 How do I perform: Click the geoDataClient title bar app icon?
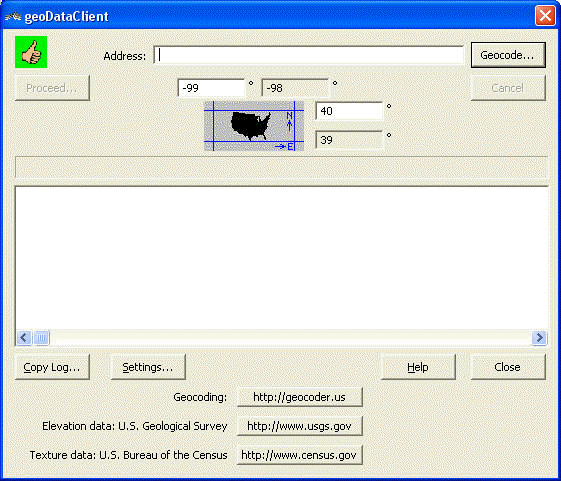13,16
